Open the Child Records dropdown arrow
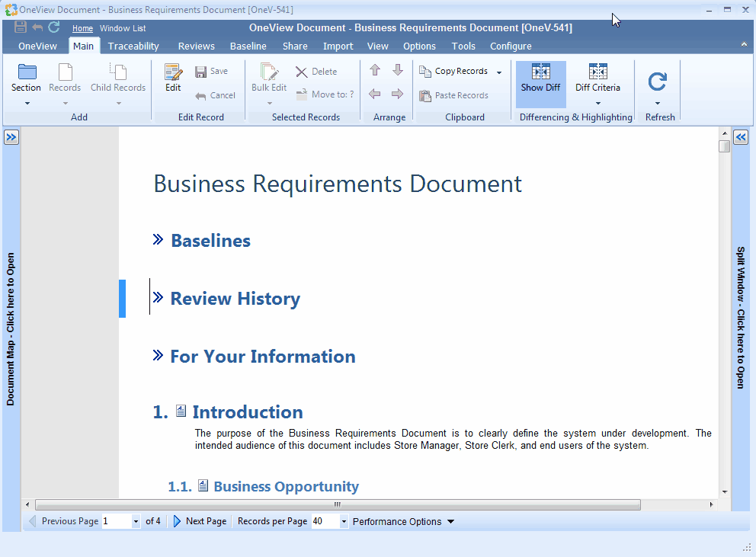The image size is (756, 557). [x=118, y=103]
